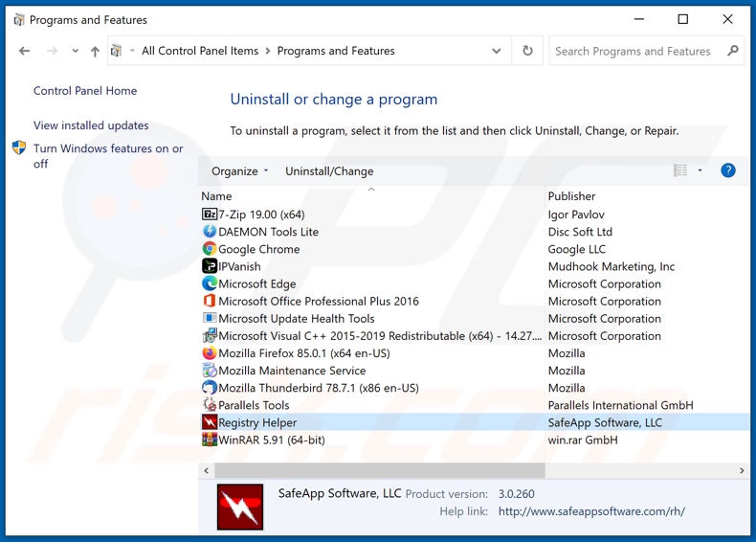Click the Microsoft Edge icon in list
This screenshot has height=542, width=756.
[210, 283]
